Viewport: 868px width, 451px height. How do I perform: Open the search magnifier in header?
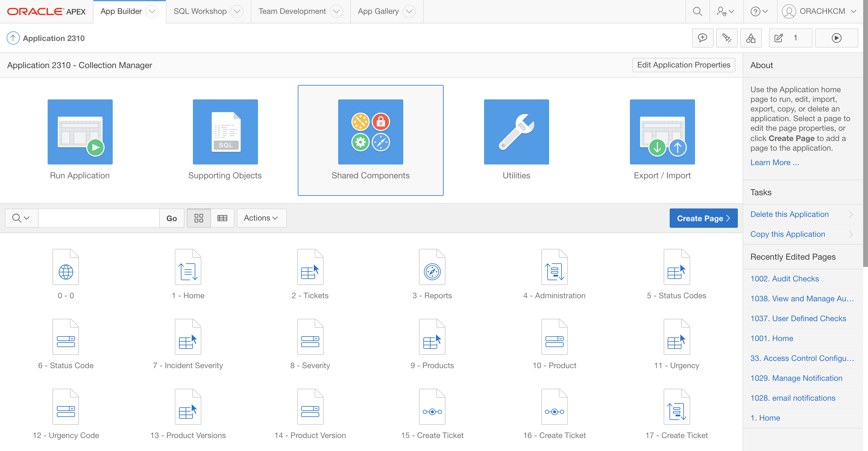click(697, 11)
